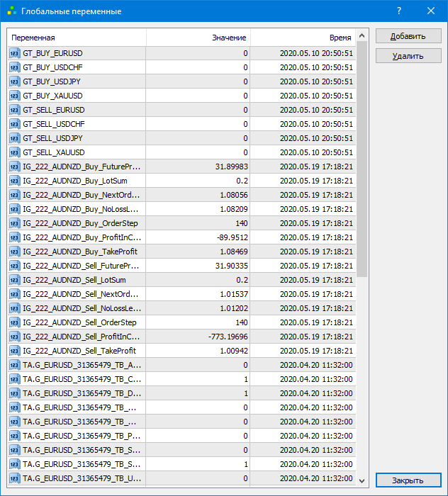448x496 pixels.
Task: Click the icon beside IG_222_AUDNZD_Sell_LotSum
Action: [15, 280]
